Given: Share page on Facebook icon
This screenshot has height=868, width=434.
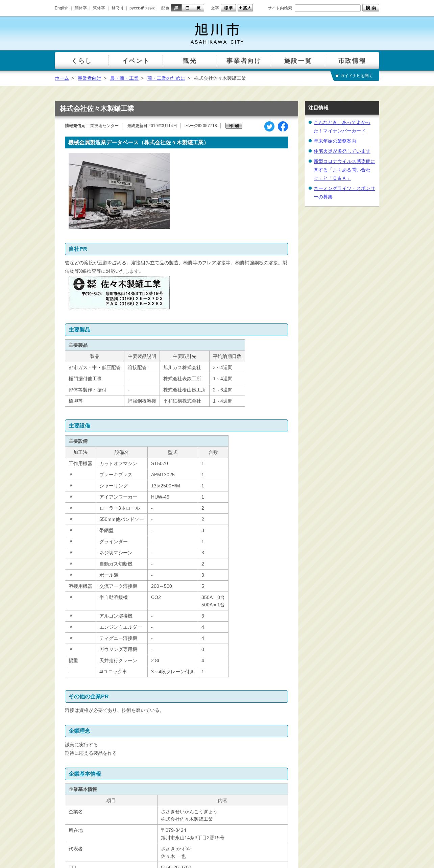Looking at the screenshot, I should (283, 126).
